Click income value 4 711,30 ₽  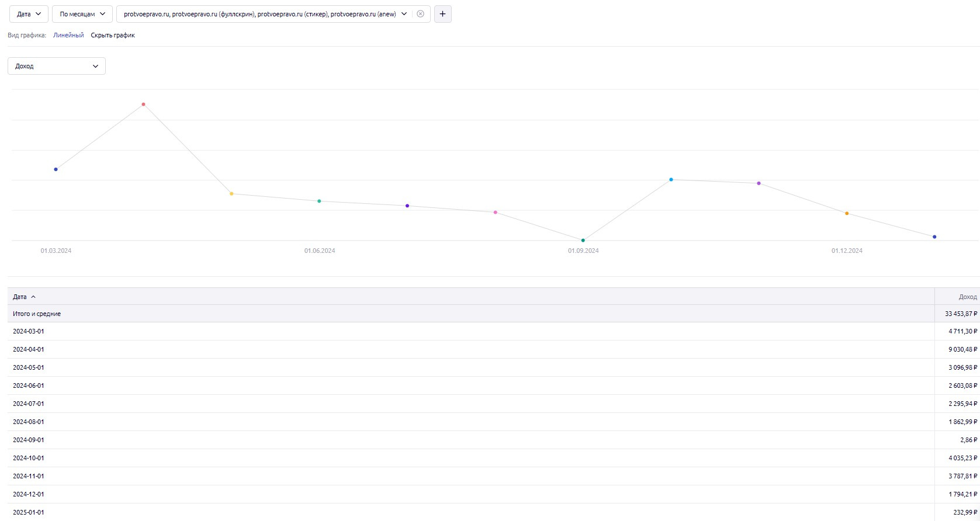962,331
